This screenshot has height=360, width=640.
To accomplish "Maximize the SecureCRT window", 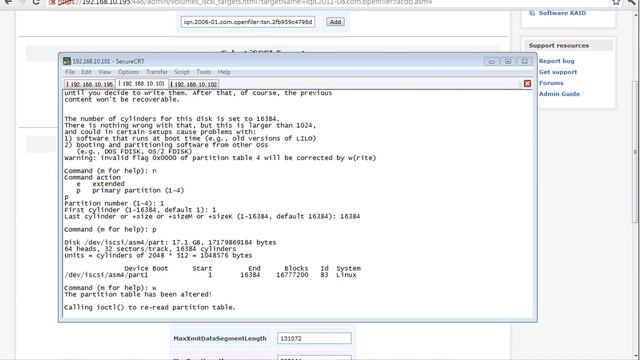I will [x=508, y=61].
